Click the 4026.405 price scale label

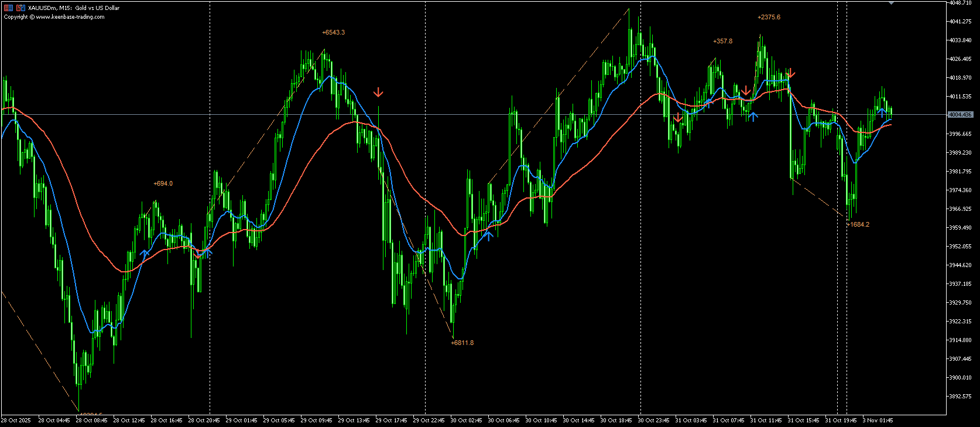click(960, 59)
